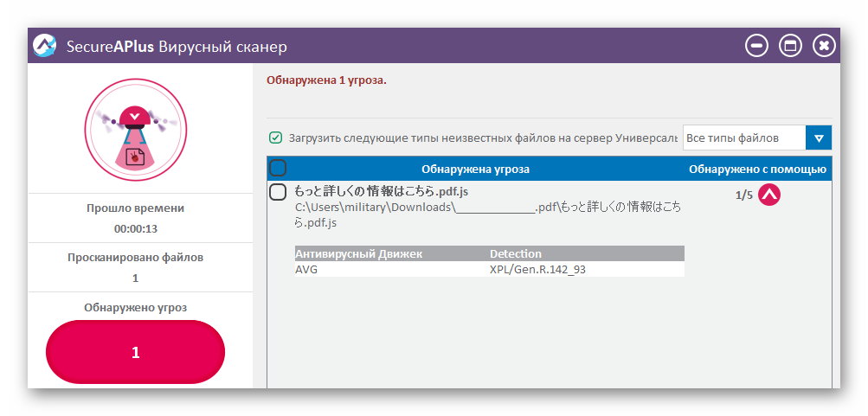Click the SecureAPlus logo icon in title bar
The image size is (868, 416).
coord(44,45)
